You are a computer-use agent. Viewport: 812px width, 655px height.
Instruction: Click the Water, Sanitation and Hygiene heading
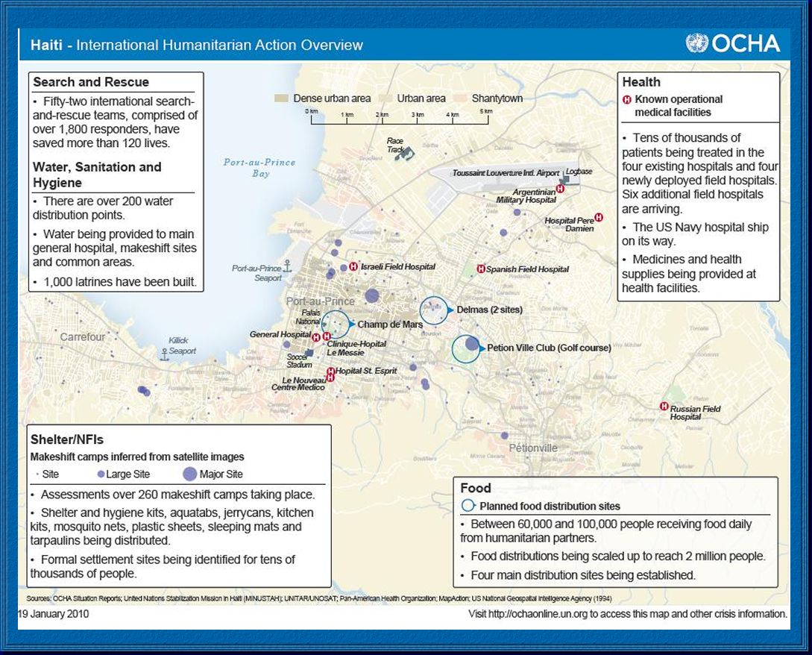pyautogui.click(x=97, y=175)
